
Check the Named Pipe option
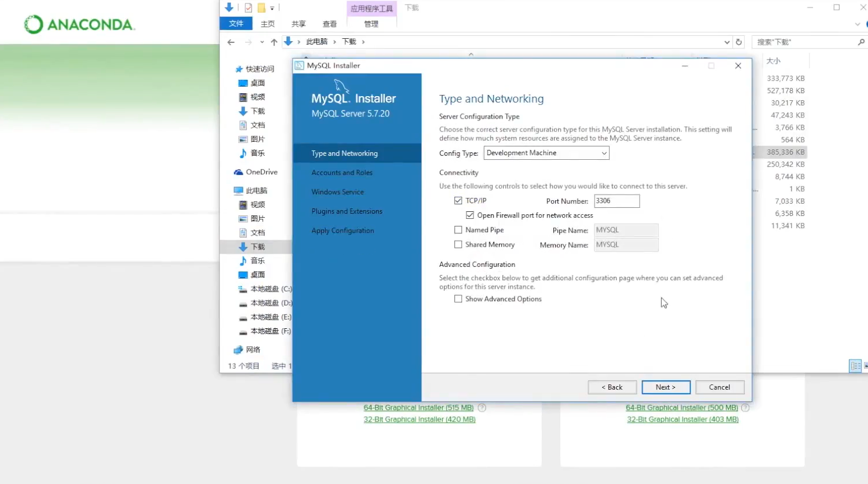(458, 230)
